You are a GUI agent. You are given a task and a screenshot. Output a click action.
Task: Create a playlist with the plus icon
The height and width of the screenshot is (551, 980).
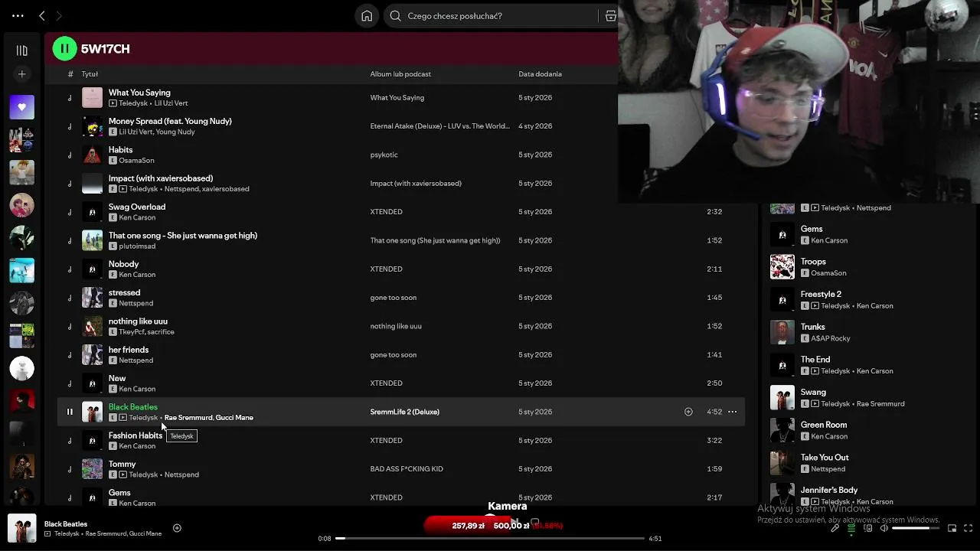point(21,74)
